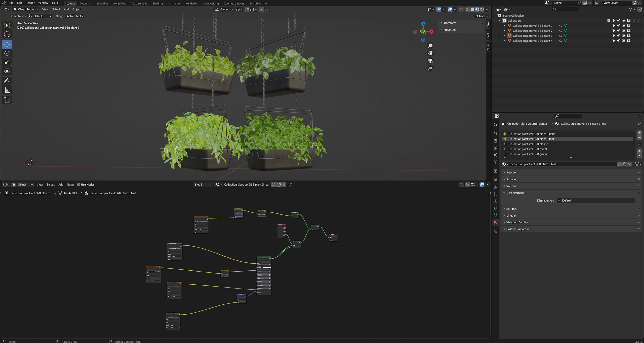Screen dimensions: 644x343
Task: Click the zoom view magnifier icon
Action: (430, 46)
